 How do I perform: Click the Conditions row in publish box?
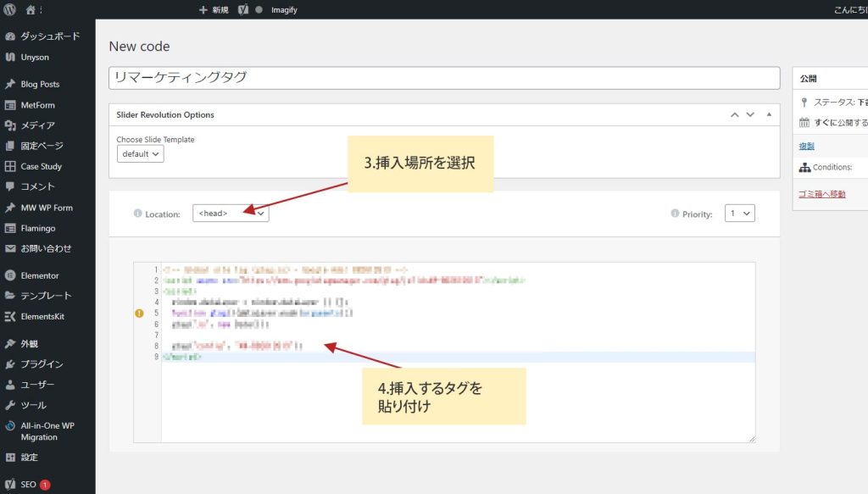(831, 167)
